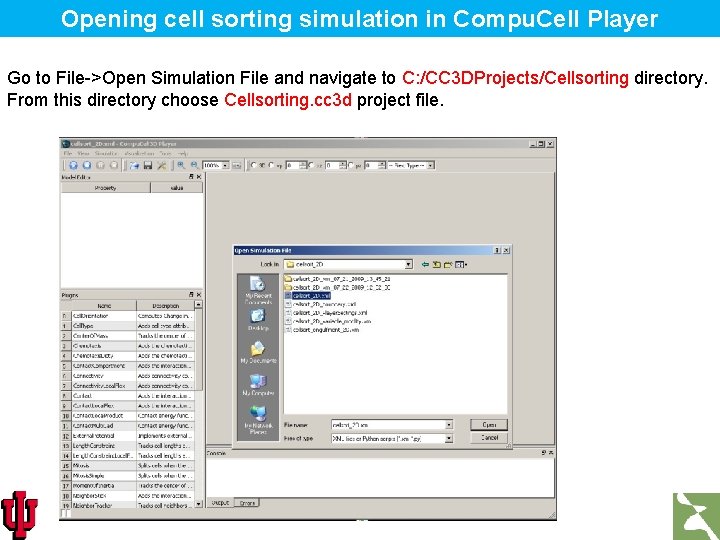Select the xy projection radio button
This screenshot has width=720, height=540.
tap(271, 165)
